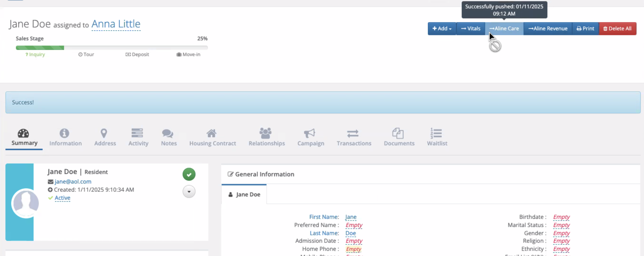The image size is (644, 256).
Task: Open the Address map pin icon
Action: [x=104, y=133]
